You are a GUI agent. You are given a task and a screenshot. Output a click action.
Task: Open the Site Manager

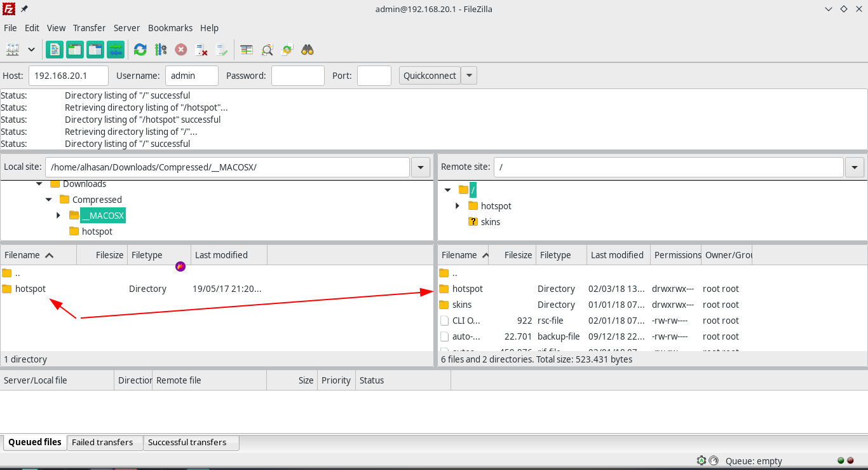(x=14, y=49)
